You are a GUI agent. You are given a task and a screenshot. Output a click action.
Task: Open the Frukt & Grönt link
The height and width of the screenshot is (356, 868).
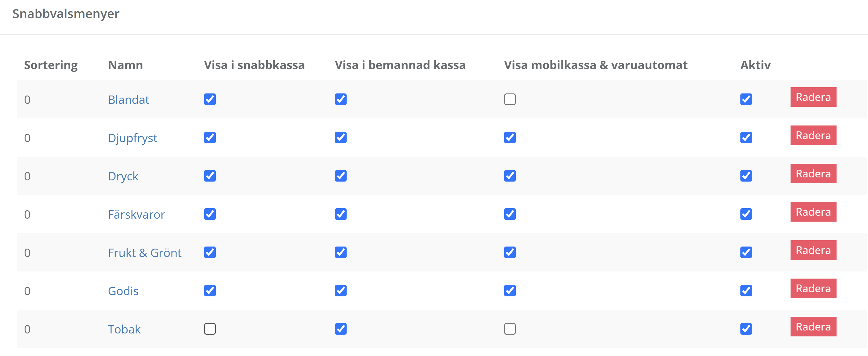coord(145,252)
